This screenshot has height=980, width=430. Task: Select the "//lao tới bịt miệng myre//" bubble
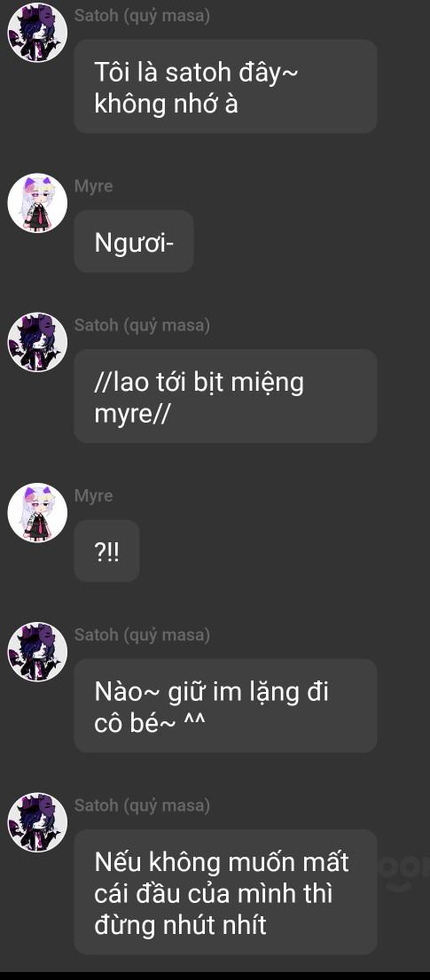tap(225, 396)
